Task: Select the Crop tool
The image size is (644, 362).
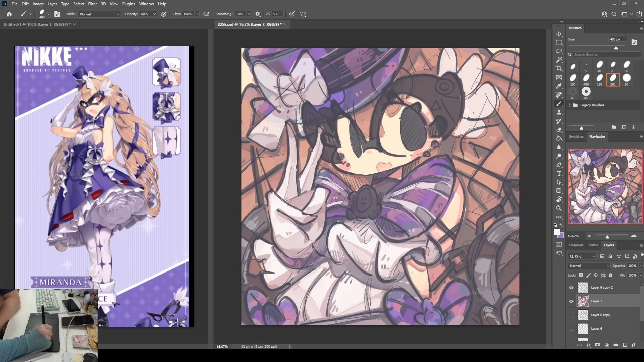Action: tap(559, 69)
